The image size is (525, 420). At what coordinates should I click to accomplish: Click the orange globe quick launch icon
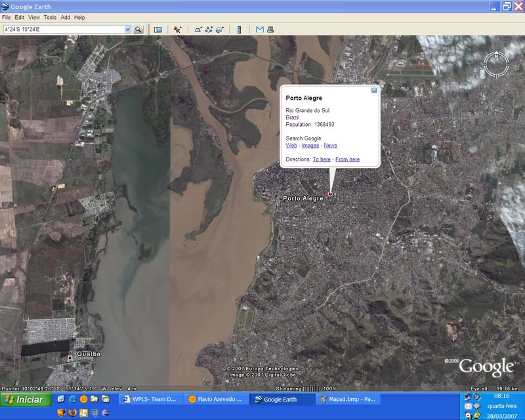[x=83, y=399]
